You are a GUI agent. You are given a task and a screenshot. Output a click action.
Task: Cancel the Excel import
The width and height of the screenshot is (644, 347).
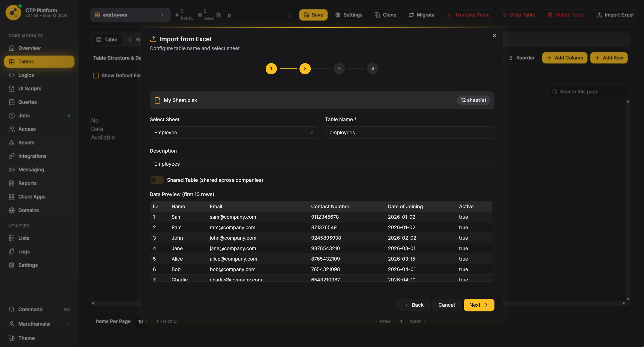pos(447,305)
